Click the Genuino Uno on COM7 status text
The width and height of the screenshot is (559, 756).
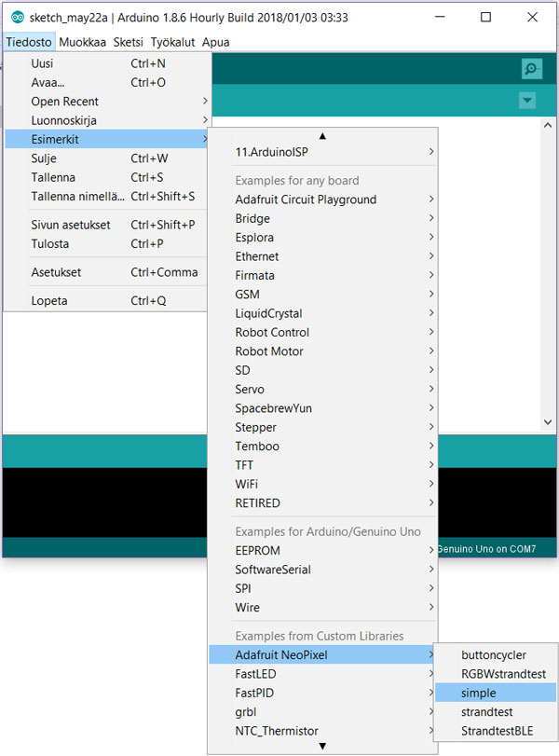tap(486, 549)
